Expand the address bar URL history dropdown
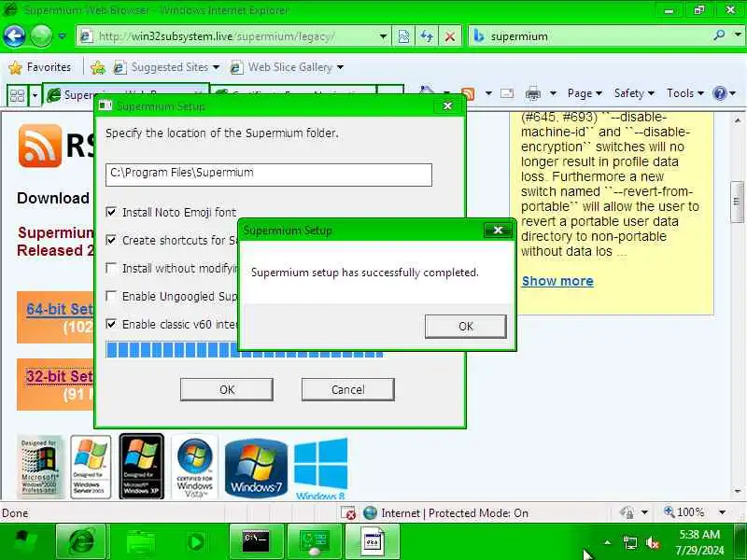The height and width of the screenshot is (560, 747). point(383,36)
